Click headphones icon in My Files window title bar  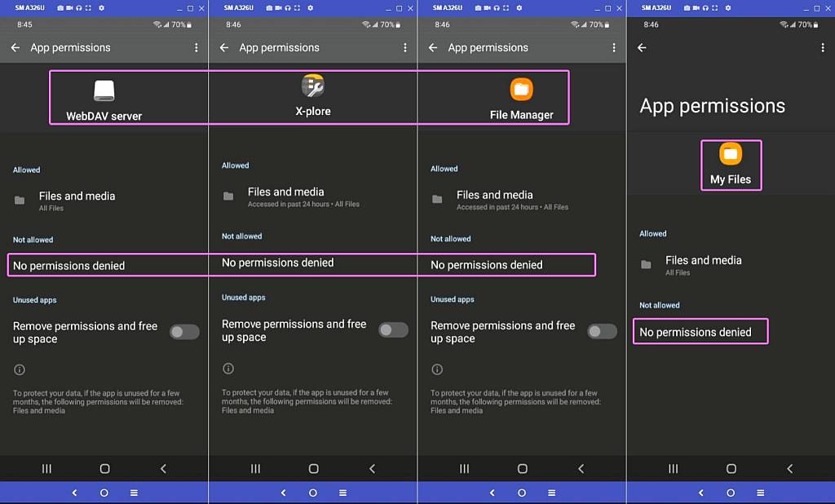click(x=705, y=8)
